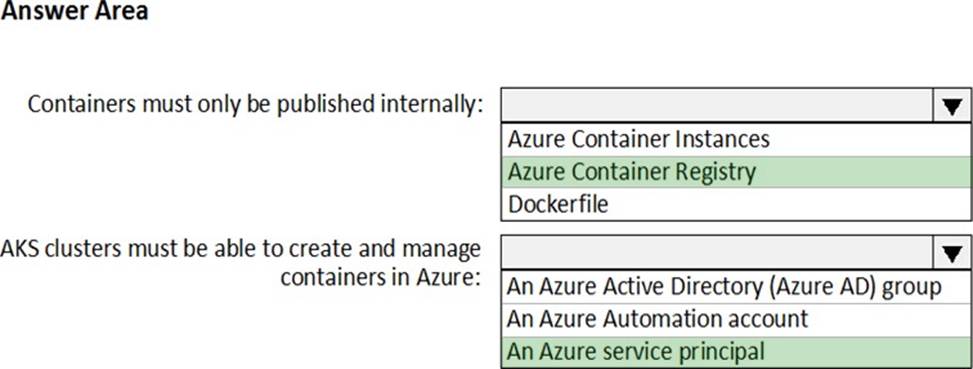Screen dimensions: 973x369
Task: Choose An Azure Automation account option
Action: tap(736, 319)
